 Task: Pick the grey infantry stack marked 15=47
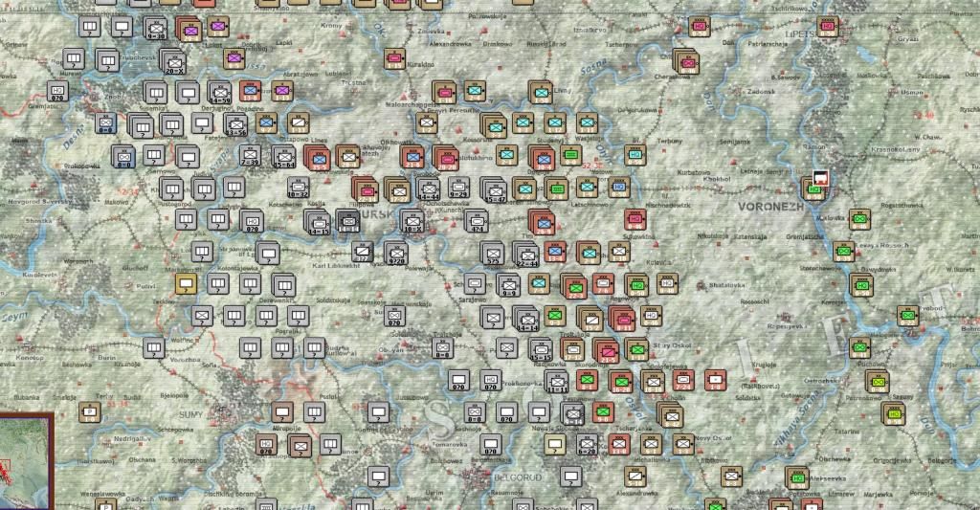(x=495, y=190)
